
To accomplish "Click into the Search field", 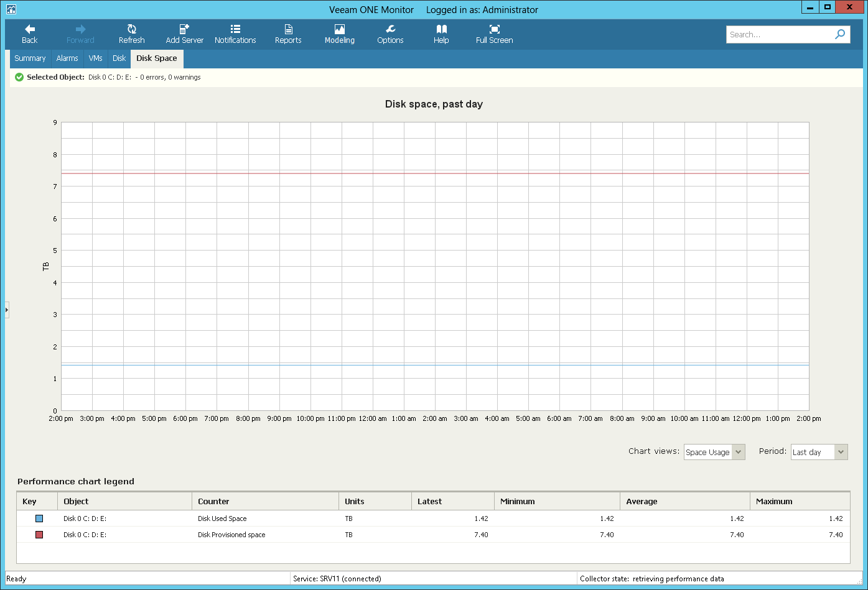I will [779, 35].
